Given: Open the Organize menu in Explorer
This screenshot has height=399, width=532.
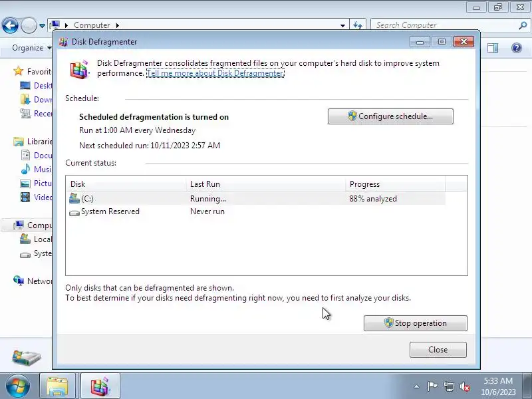Looking at the screenshot, I should coord(31,48).
